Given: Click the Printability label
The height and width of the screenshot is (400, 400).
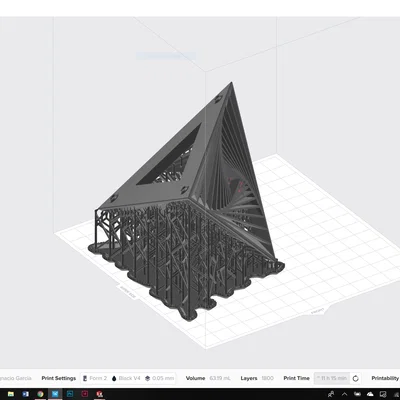Looking at the screenshot, I should 385,378.
